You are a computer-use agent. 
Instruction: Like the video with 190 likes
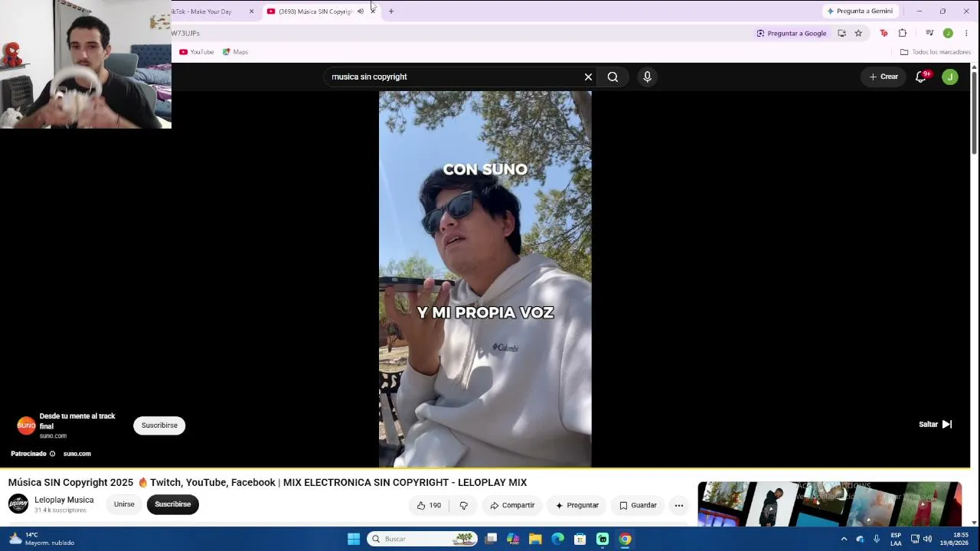[429, 505]
